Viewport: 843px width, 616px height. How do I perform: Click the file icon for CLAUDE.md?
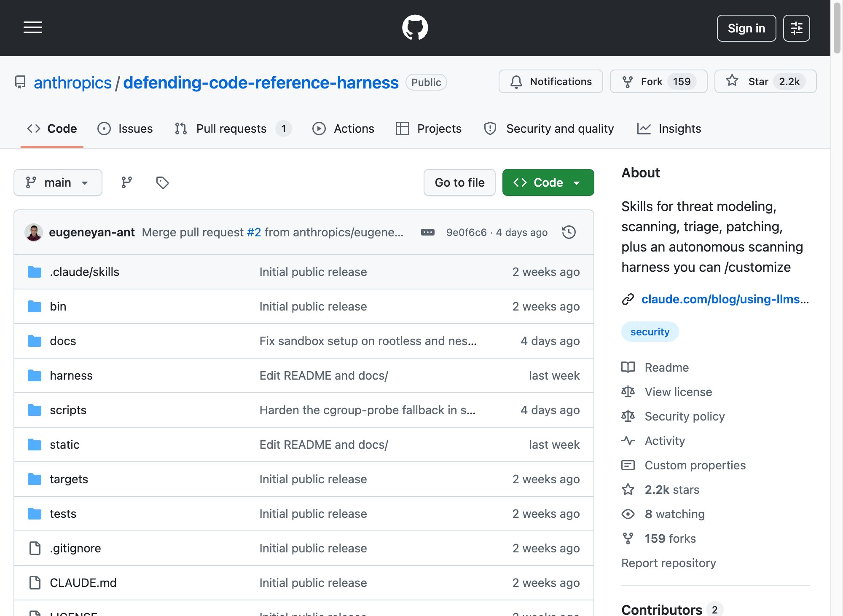pyautogui.click(x=35, y=583)
